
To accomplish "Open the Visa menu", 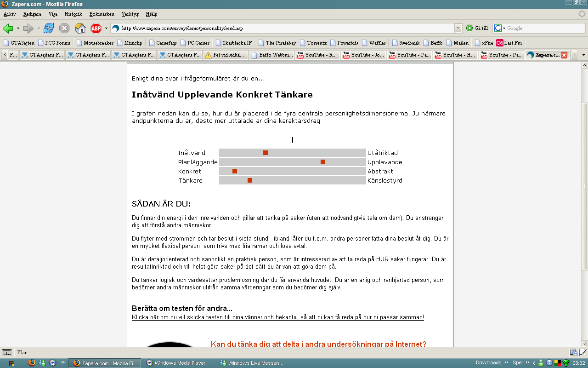I will pos(53,14).
